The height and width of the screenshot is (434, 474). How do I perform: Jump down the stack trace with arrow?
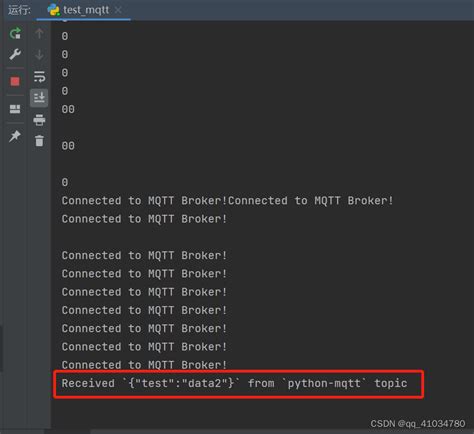(x=39, y=54)
